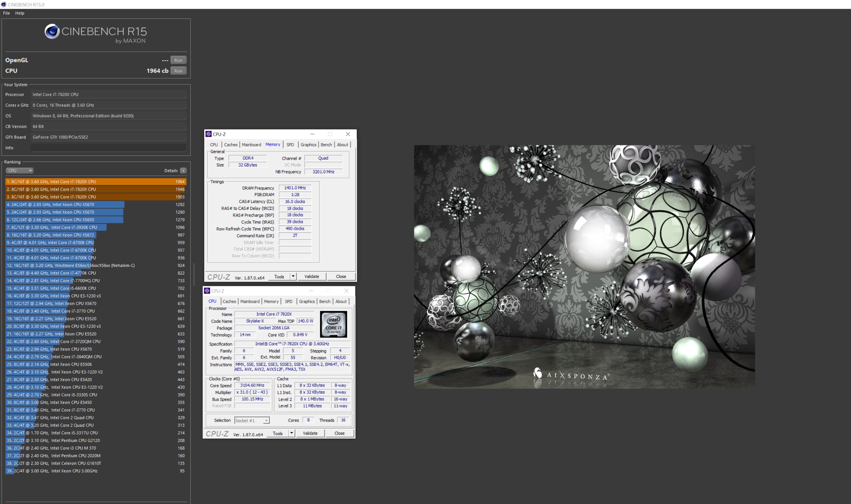Click the Cinebench app icon in title bar
Screen dimensions: 851x504
4,4
